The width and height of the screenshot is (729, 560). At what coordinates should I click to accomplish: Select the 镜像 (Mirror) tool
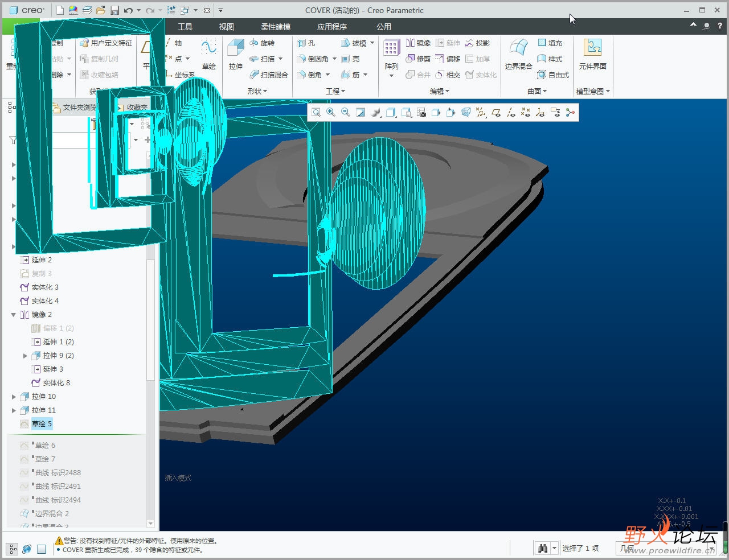[x=418, y=43]
